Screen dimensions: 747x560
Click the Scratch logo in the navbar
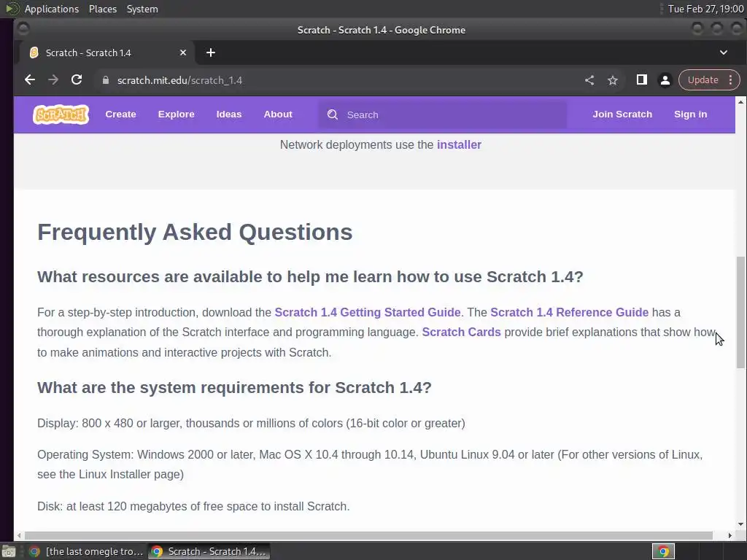61,114
